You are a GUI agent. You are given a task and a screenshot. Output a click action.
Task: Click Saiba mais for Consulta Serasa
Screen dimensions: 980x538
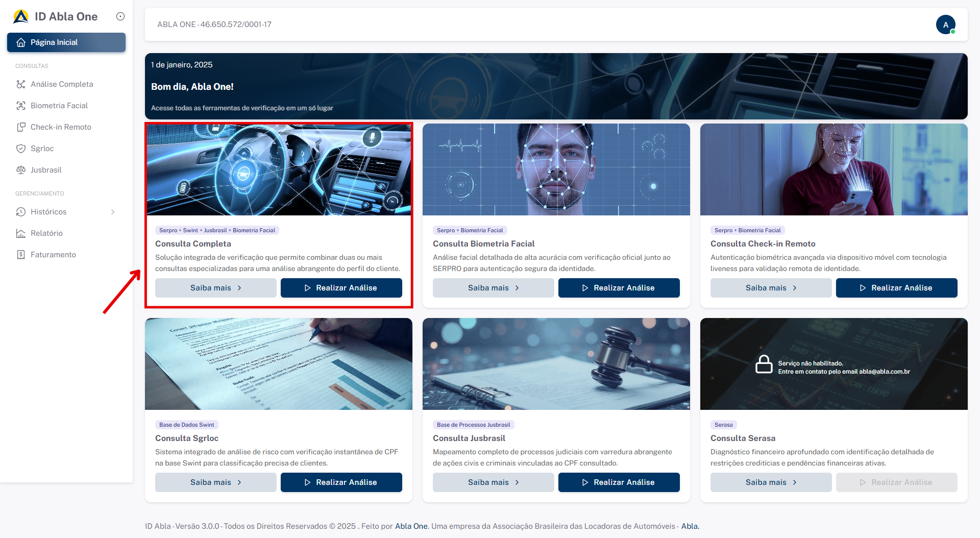click(771, 482)
